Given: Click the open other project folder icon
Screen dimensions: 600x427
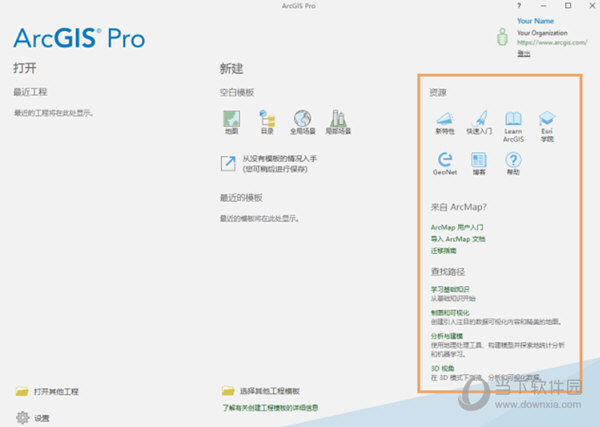Looking at the screenshot, I should 22,391.
